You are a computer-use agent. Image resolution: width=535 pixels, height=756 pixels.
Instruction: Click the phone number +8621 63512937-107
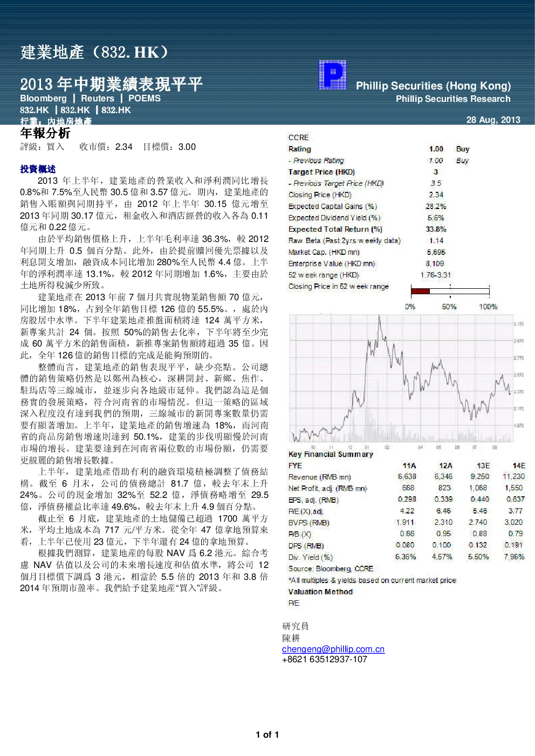pos(325,659)
